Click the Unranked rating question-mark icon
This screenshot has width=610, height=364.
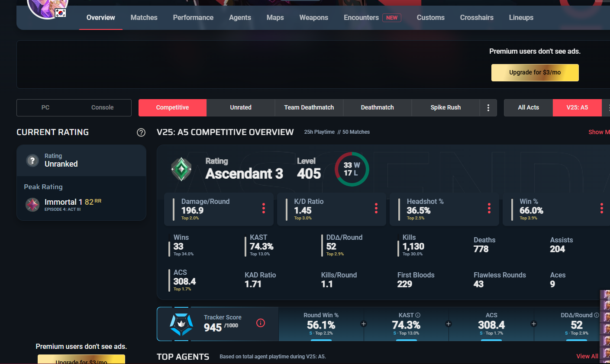(x=32, y=161)
